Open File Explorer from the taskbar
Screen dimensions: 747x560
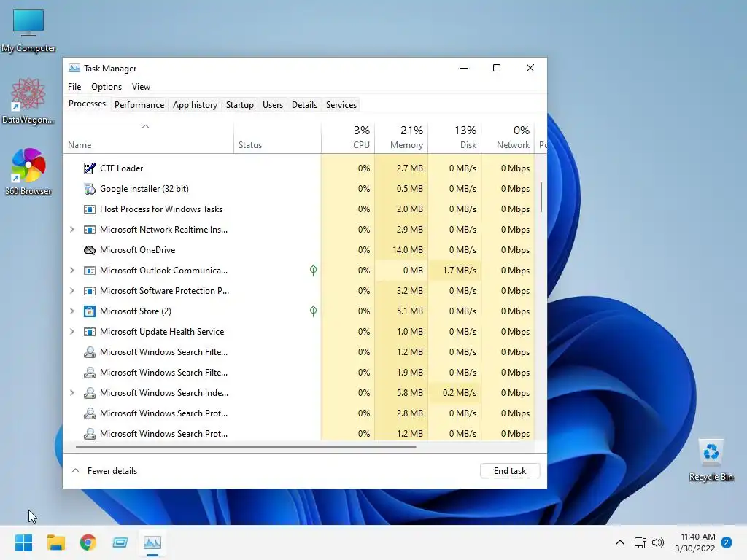(55, 542)
